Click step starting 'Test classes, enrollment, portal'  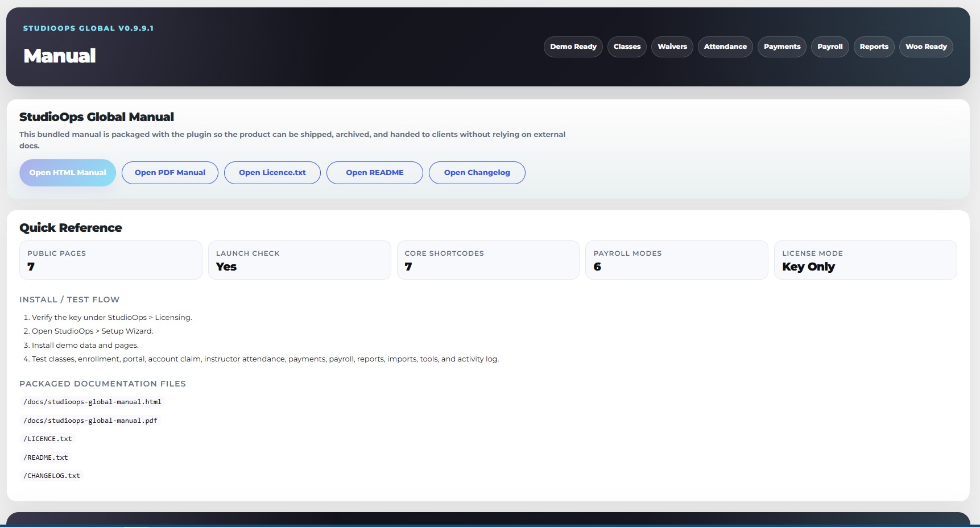click(265, 359)
